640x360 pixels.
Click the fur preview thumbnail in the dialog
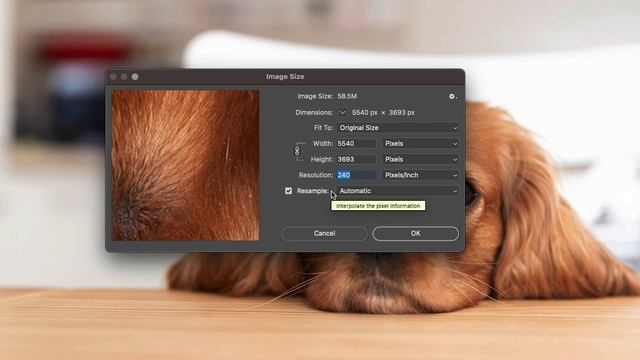[185, 165]
